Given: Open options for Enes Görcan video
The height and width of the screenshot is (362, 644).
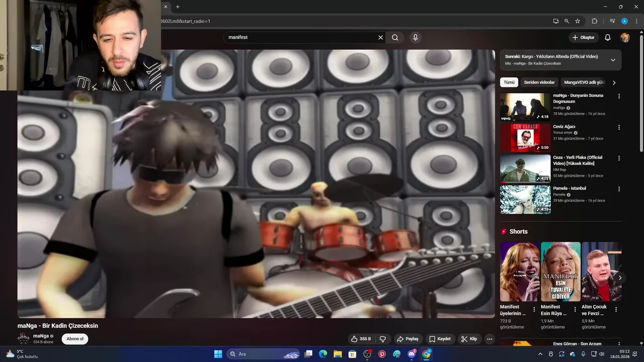Looking at the screenshot, I should 619,344.
